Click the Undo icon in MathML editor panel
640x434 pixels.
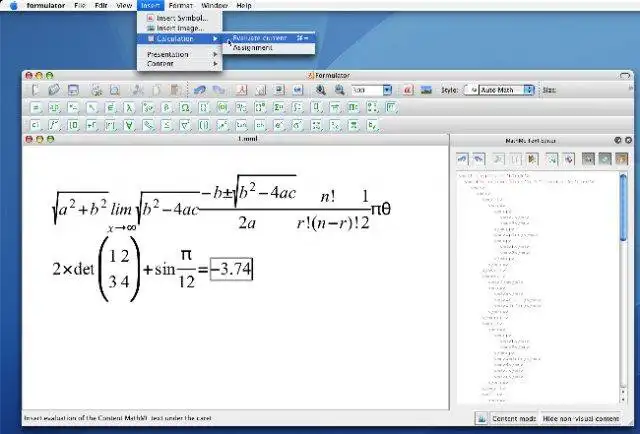[462, 159]
